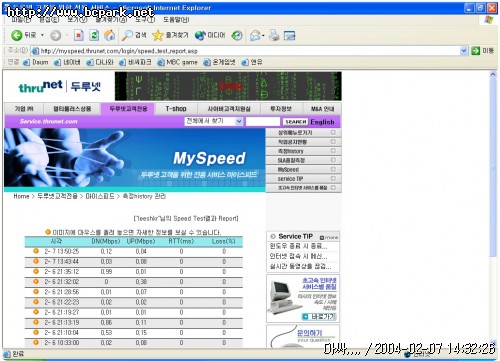Open the History clock icon
Viewport: 500px width, 361px height.
pos(237,35)
